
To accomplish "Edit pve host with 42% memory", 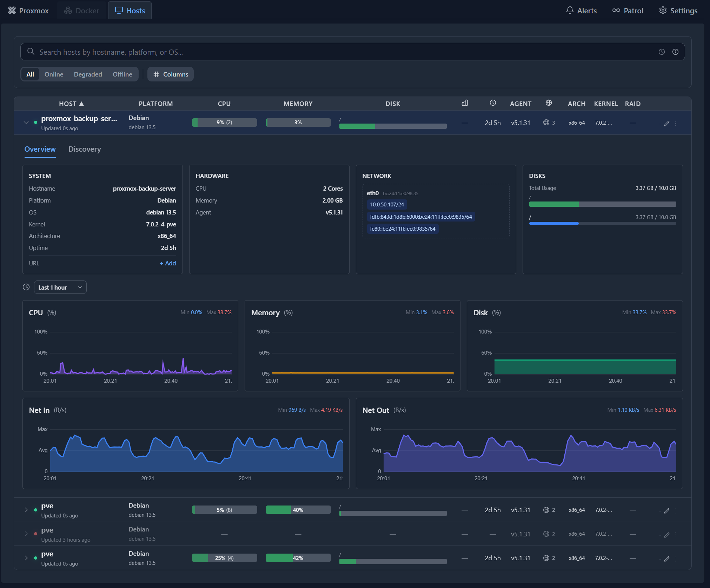I will pos(666,559).
